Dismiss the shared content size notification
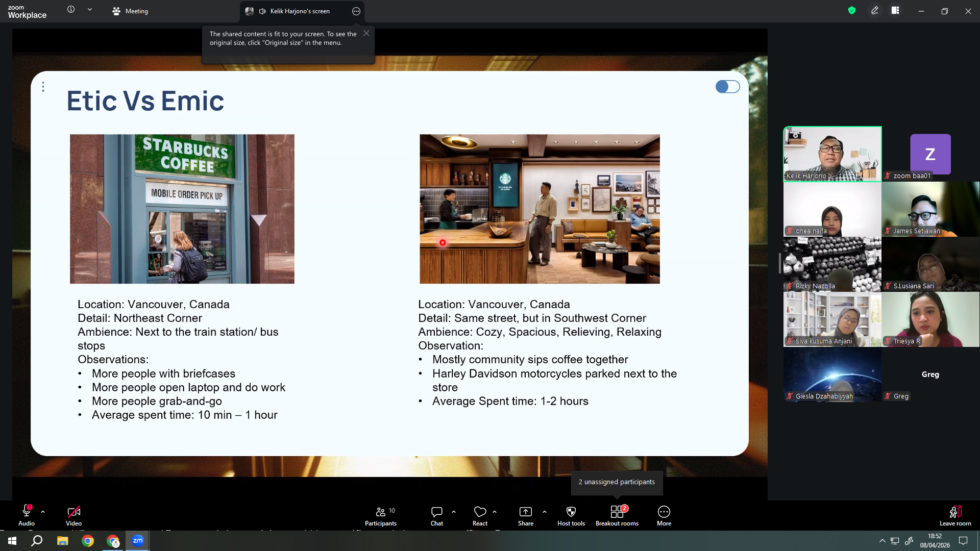The image size is (980, 551). click(366, 33)
